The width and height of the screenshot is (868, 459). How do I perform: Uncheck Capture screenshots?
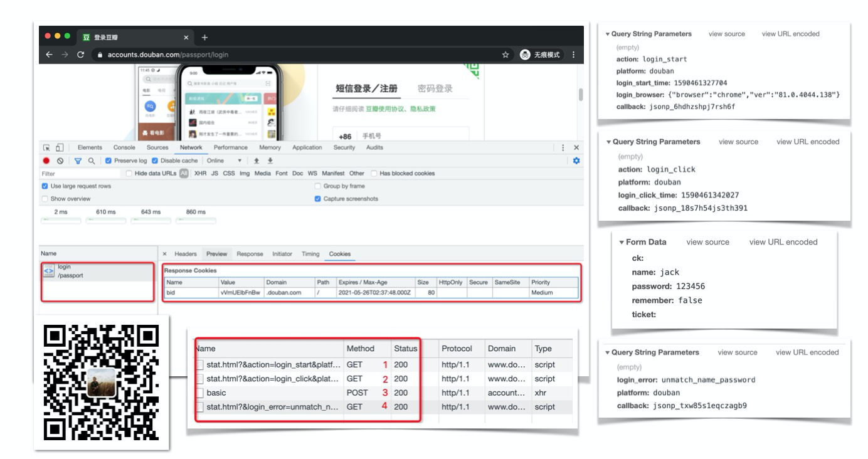pyautogui.click(x=318, y=199)
